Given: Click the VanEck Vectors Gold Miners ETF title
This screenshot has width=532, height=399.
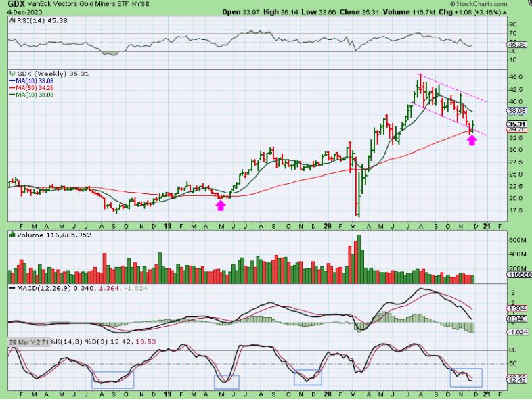Looking at the screenshot, I should point(78,5).
